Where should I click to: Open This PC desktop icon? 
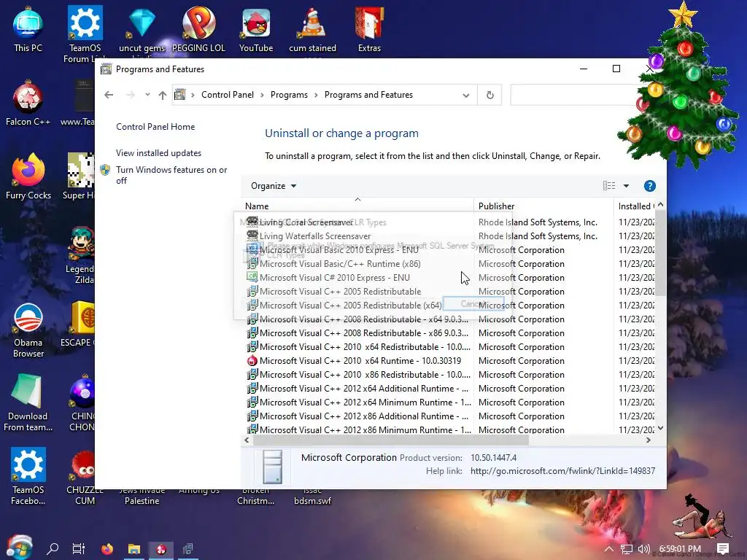[x=28, y=29]
